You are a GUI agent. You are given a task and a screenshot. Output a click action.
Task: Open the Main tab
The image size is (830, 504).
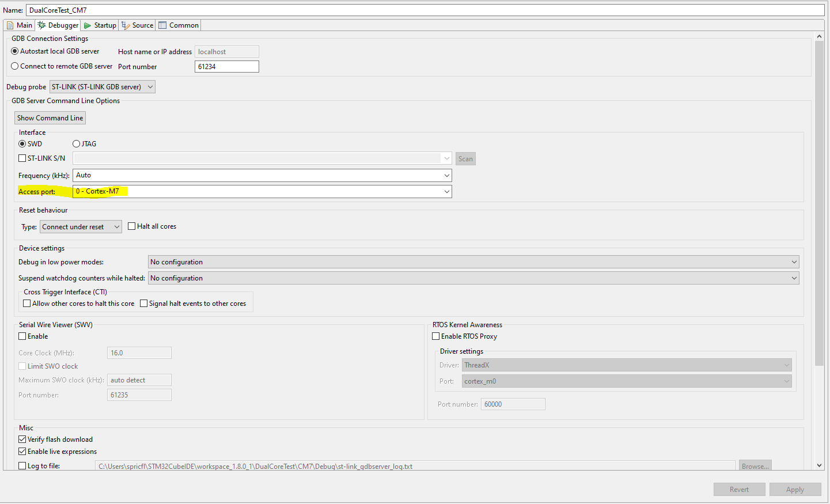click(19, 25)
